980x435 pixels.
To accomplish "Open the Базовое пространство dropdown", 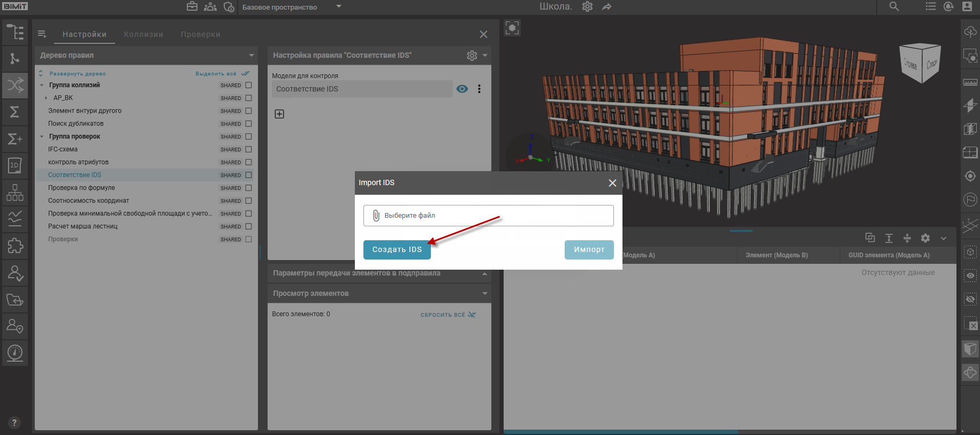I will tap(292, 7).
